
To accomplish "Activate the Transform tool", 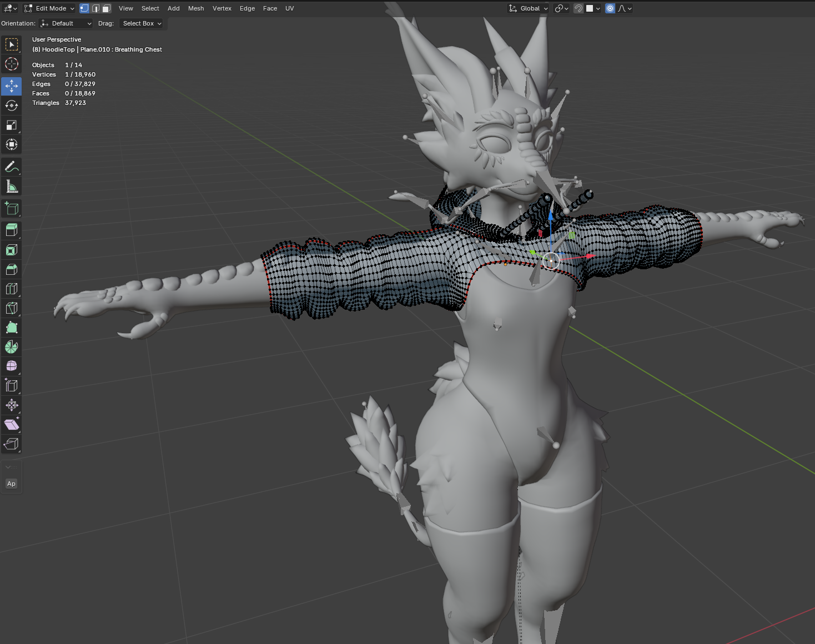I will click(12, 144).
